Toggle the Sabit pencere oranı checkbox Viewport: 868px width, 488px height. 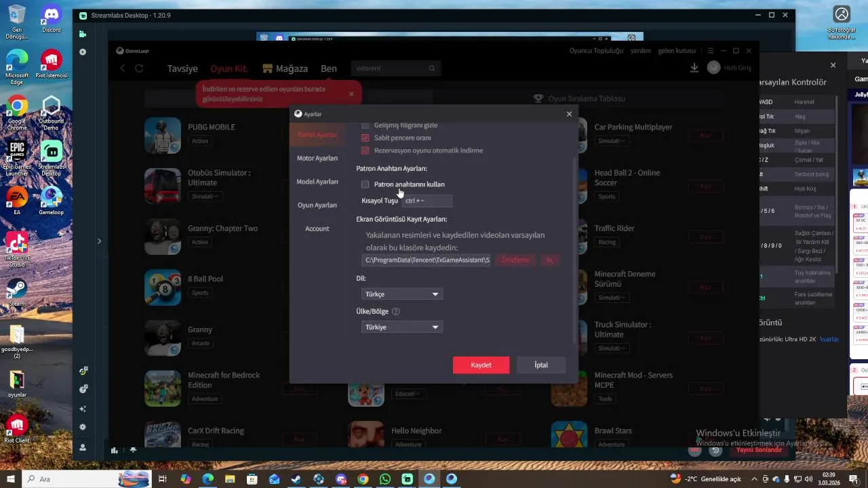coord(366,138)
